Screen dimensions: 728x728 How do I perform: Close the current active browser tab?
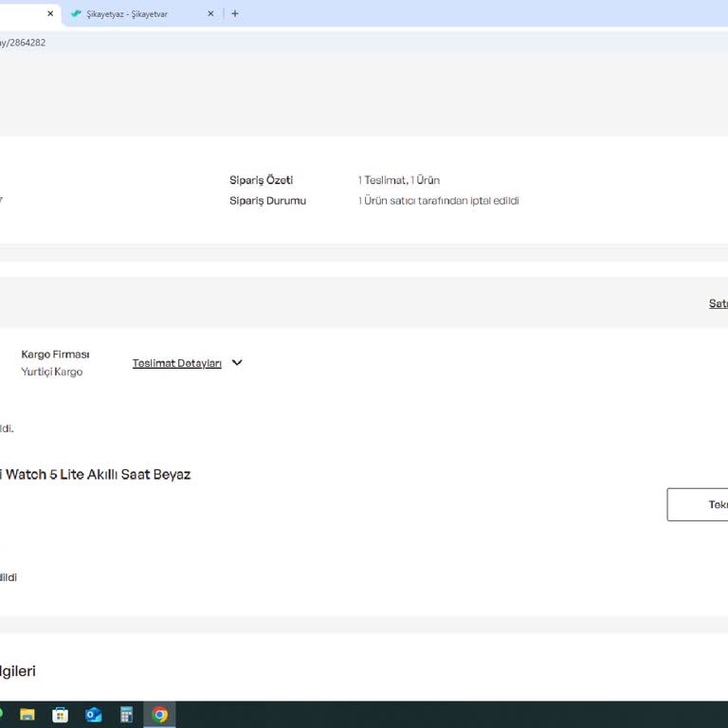click(50, 13)
